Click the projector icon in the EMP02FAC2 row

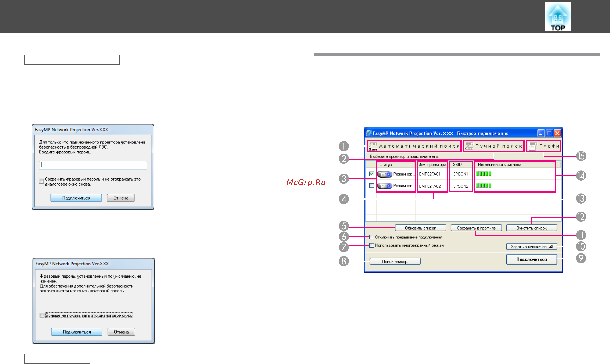point(385,186)
